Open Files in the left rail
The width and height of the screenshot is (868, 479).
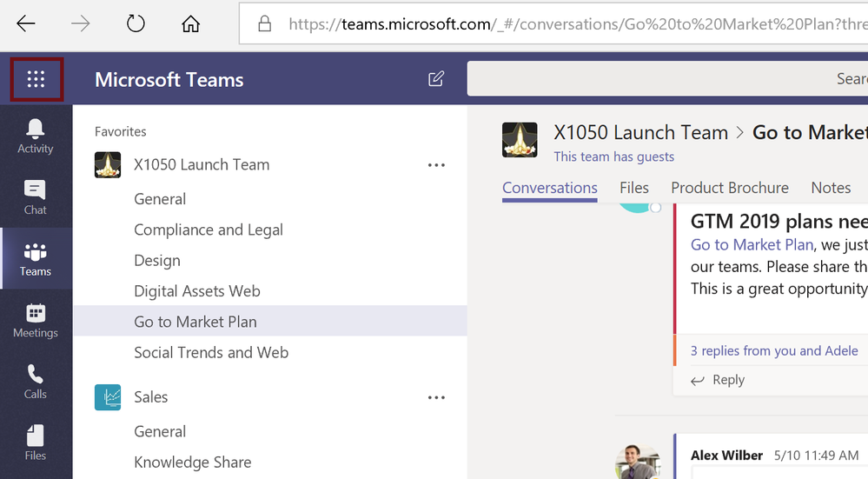coord(36,443)
